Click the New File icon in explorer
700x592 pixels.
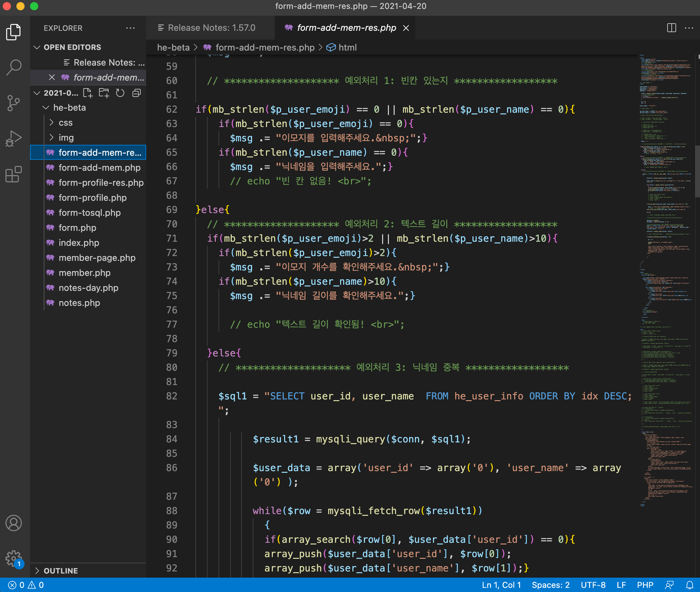pos(88,93)
